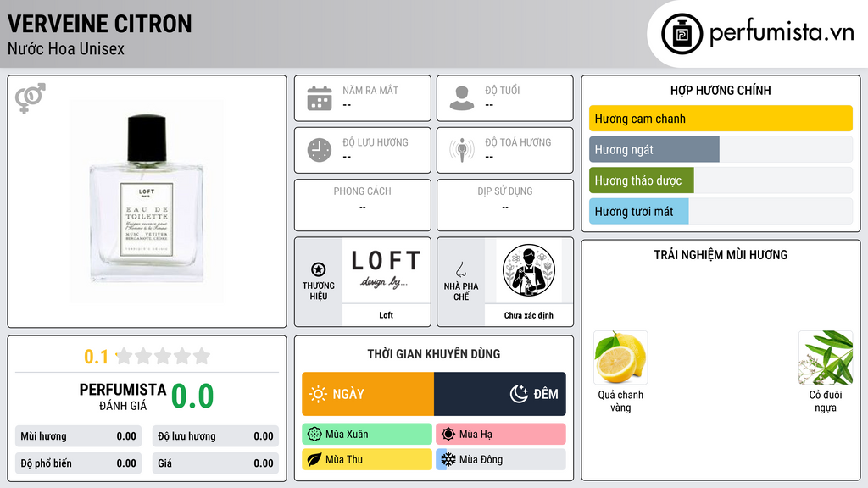
Task: Click the Cỏ đuôi ngựa note label
Action: tap(826, 401)
